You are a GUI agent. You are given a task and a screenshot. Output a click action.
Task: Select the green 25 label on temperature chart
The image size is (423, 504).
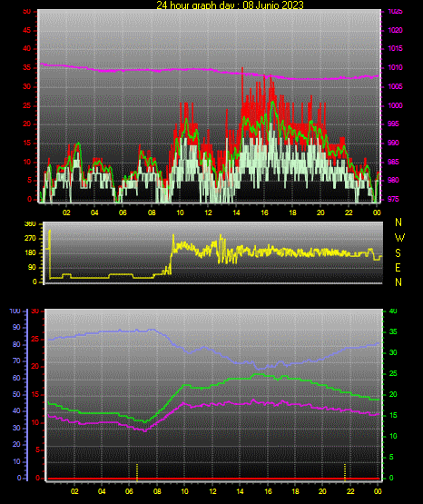pos(393,373)
